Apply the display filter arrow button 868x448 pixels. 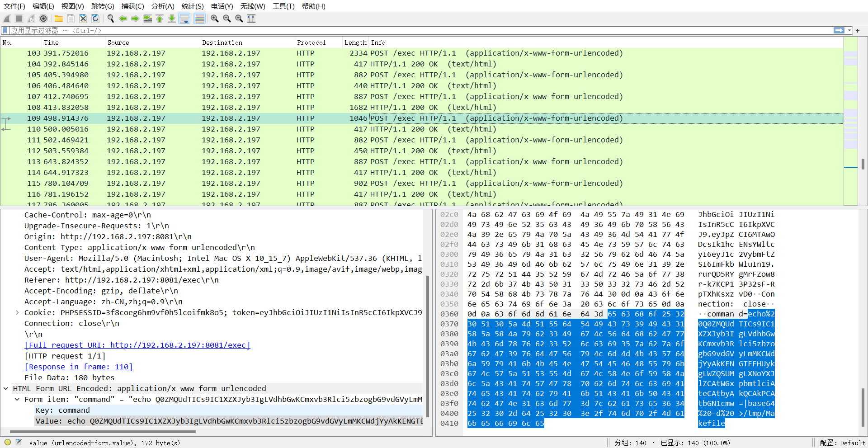click(x=839, y=30)
